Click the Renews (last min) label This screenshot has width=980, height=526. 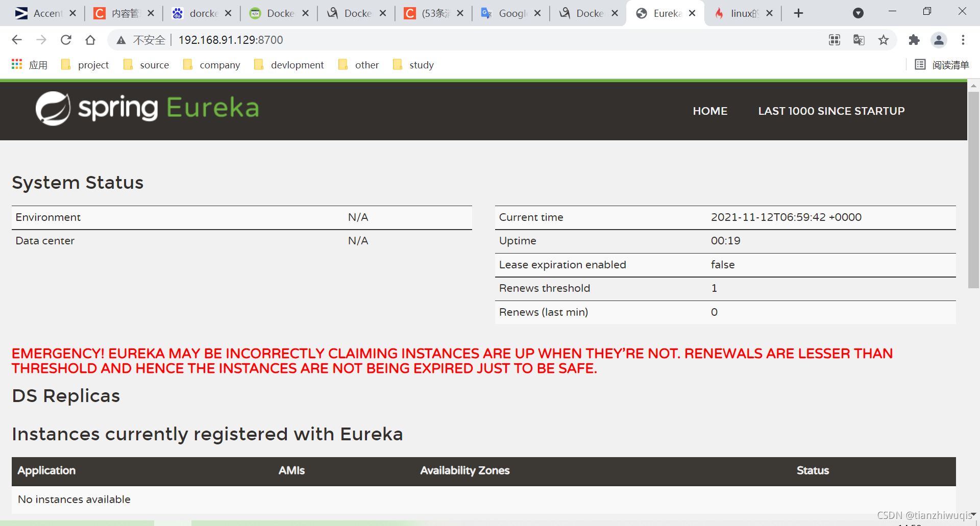(x=543, y=312)
